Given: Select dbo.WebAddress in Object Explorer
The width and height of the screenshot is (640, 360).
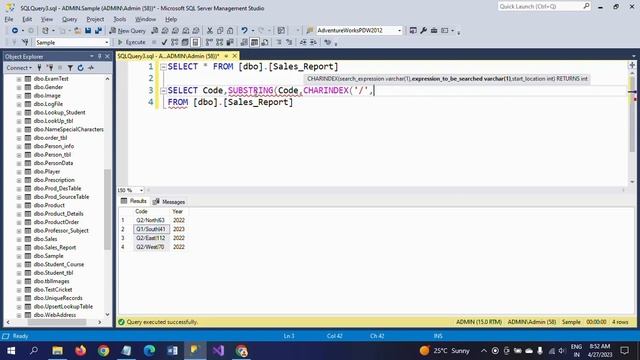Looking at the screenshot, I should 55,315.
